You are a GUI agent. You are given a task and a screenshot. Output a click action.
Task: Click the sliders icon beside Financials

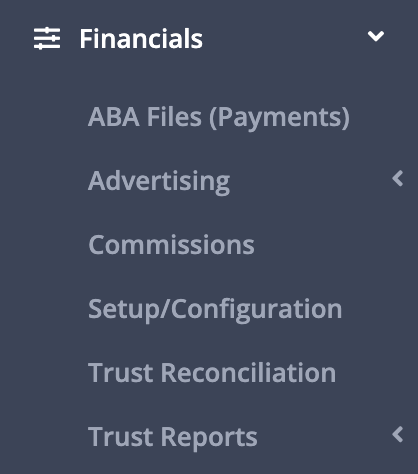pos(47,38)
